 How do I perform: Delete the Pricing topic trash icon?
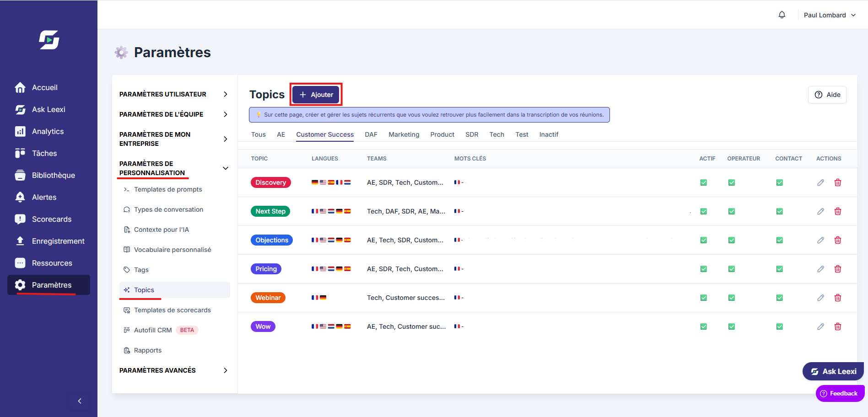click(838, 269)
